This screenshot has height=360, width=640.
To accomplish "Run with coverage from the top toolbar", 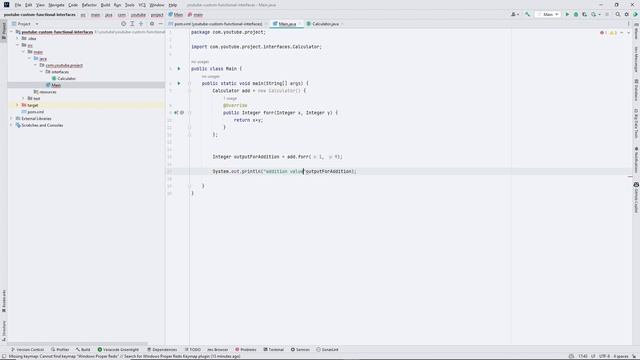I will [584, 14].
